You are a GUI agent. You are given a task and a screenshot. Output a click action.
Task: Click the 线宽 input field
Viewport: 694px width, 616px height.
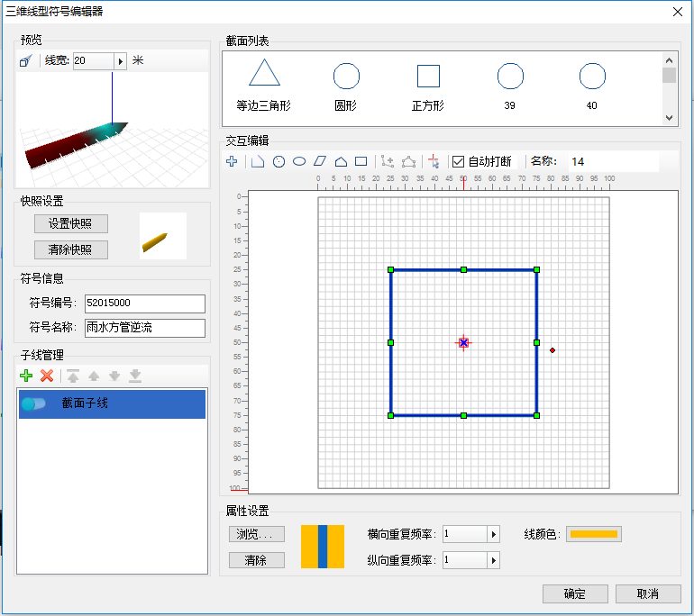coord(94,61)
